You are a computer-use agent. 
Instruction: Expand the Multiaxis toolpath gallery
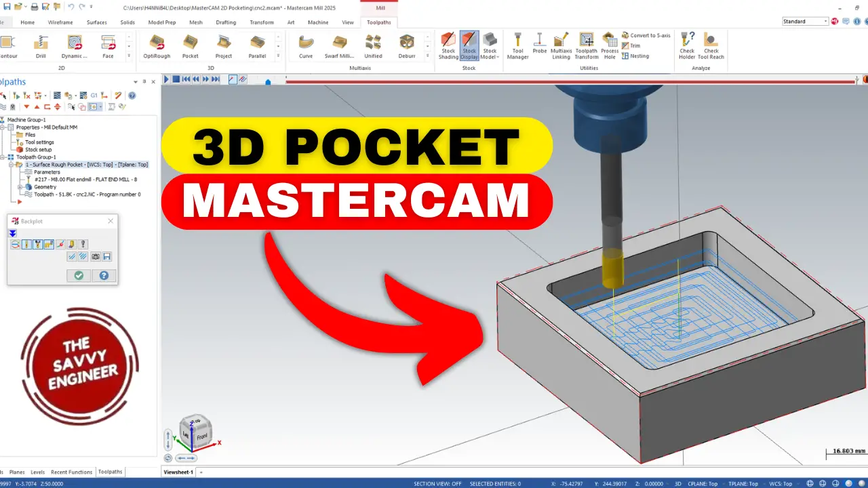tap(427, 56)
